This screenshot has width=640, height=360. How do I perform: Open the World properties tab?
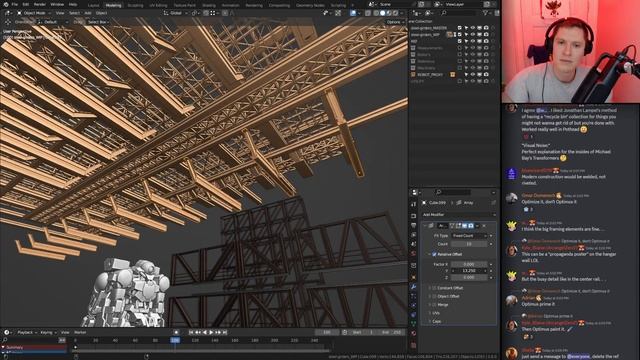coord(413,253)
